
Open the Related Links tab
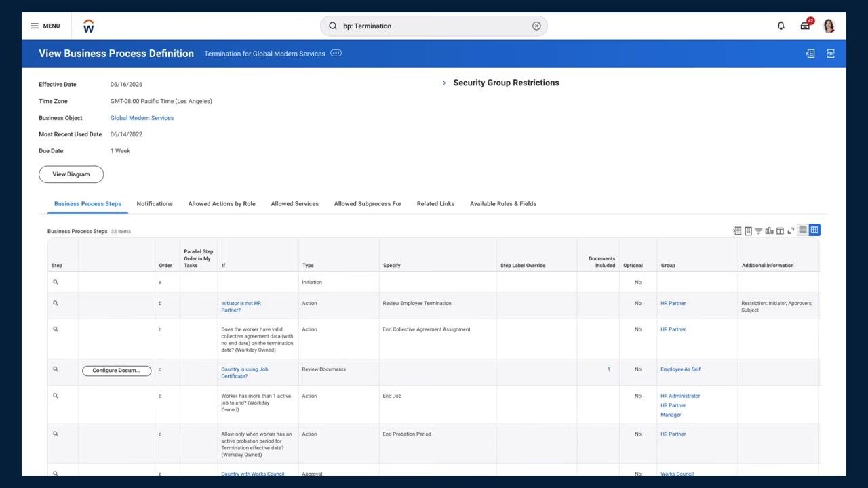click(435, 203)
